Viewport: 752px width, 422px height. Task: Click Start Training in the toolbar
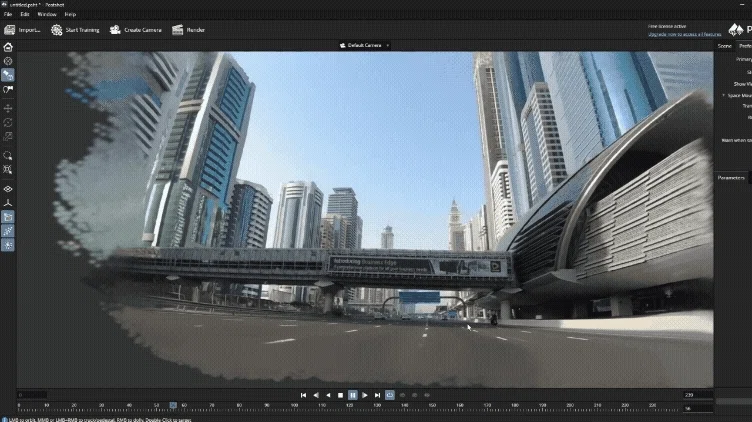click(x=75, y=30)
